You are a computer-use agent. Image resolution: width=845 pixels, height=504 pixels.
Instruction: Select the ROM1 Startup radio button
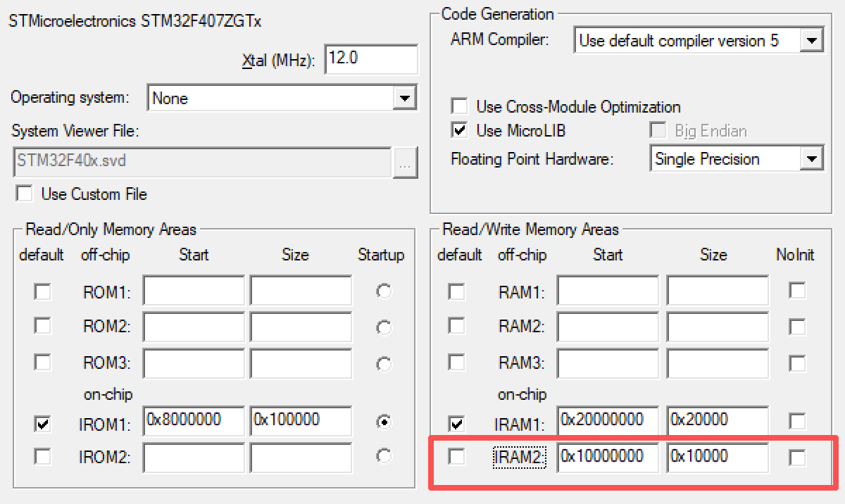384,291
